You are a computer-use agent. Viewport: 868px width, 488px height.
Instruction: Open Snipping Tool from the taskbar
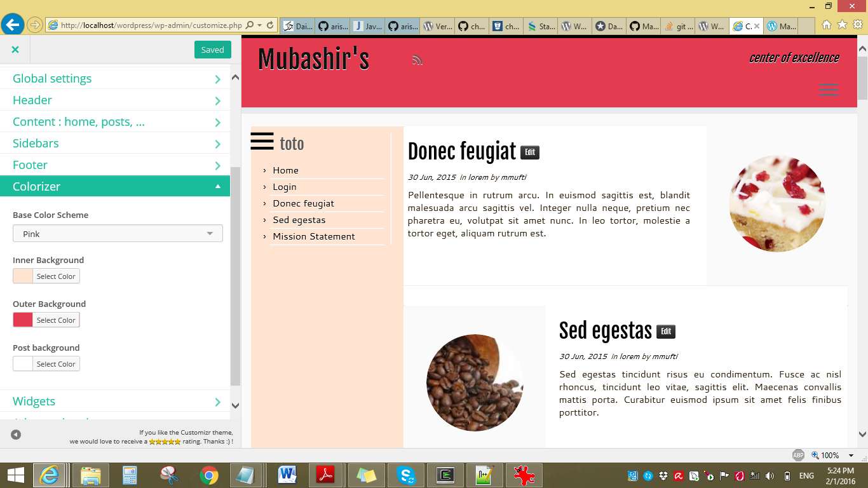[169, 475]
